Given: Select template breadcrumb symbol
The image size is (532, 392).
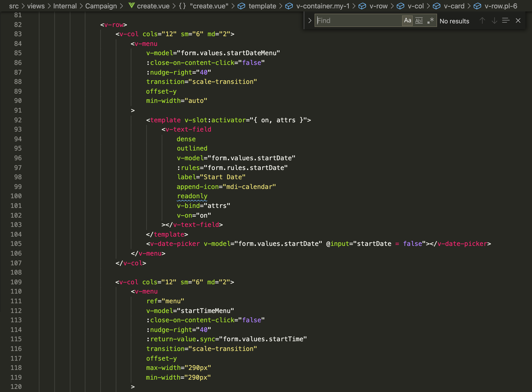Looking at the screenshot, I should pos(262,6).
